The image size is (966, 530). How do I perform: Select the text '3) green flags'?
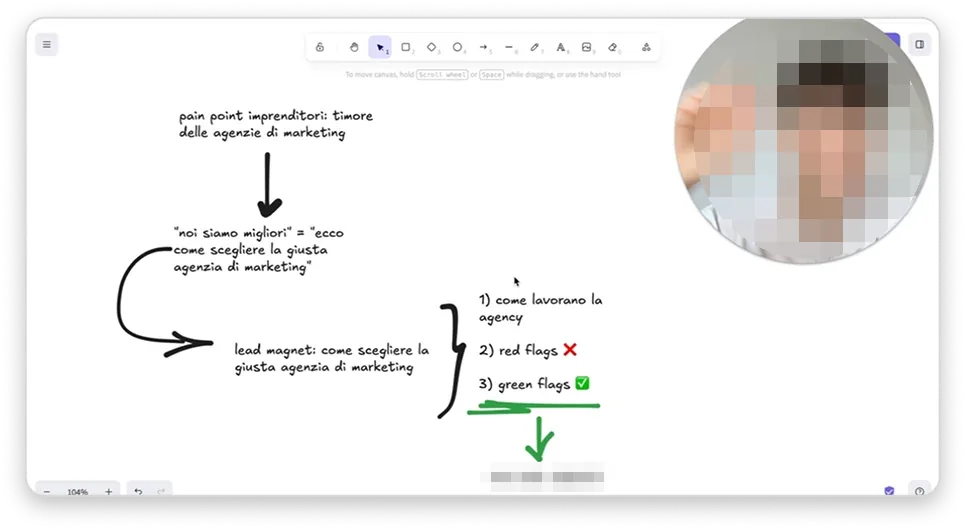(524, 384)
